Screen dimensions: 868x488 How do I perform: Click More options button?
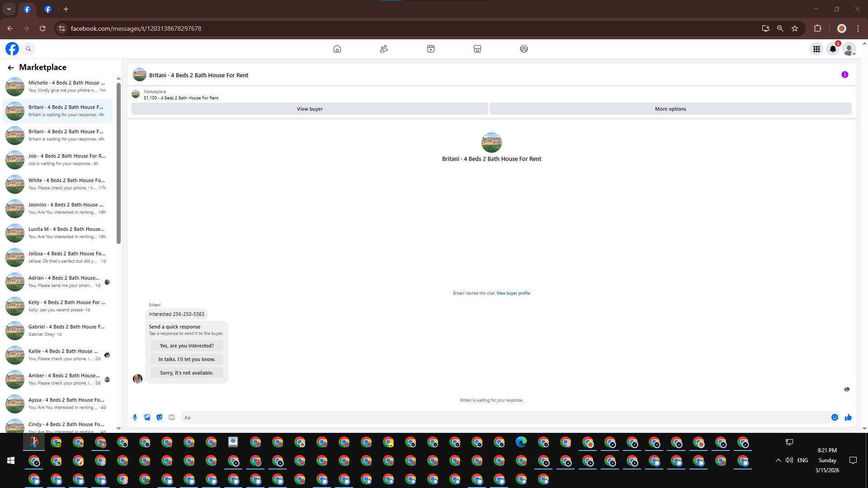670,109
